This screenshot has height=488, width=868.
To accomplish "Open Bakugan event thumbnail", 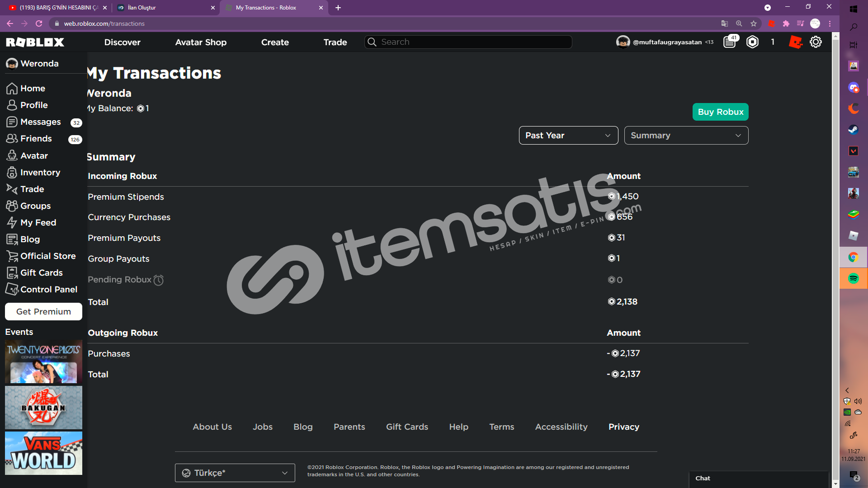I will (x=43, y=408).
